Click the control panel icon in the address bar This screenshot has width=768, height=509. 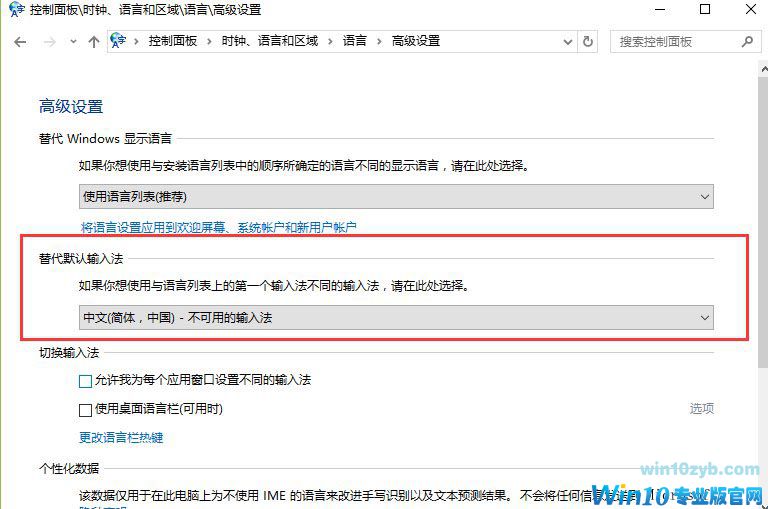click(x=118, y=40)
